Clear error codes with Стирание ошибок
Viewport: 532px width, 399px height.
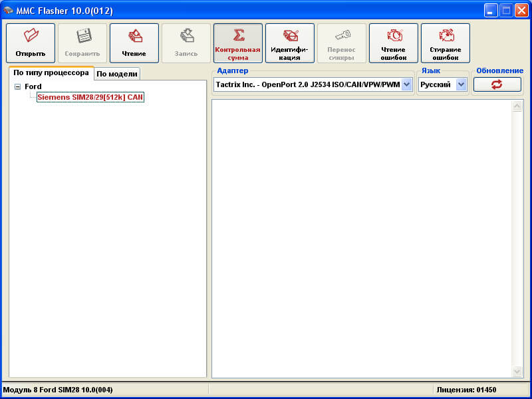tap(446, 43)
